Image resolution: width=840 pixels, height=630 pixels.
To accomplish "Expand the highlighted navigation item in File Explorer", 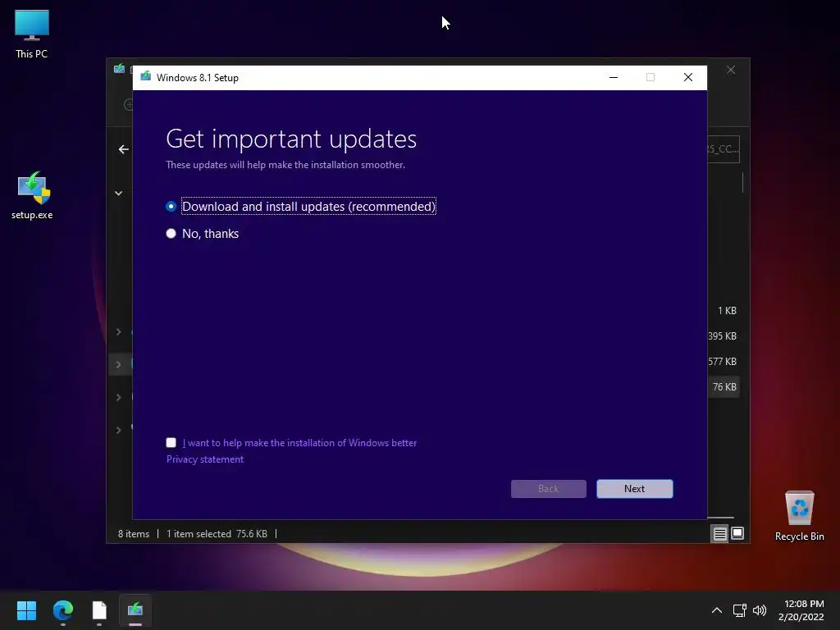I will coord(118,365).
